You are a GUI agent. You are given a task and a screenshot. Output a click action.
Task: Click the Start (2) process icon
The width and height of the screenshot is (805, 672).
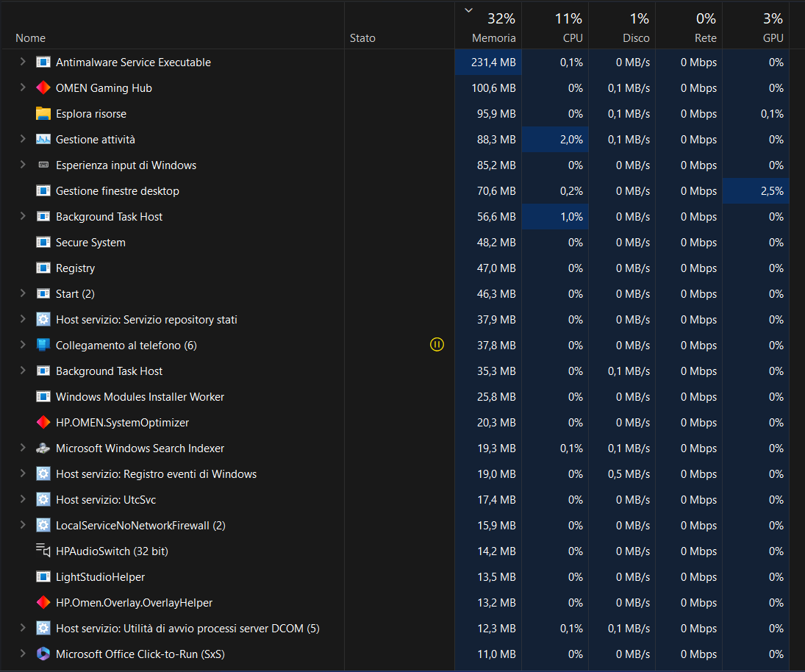pos(43,293)
